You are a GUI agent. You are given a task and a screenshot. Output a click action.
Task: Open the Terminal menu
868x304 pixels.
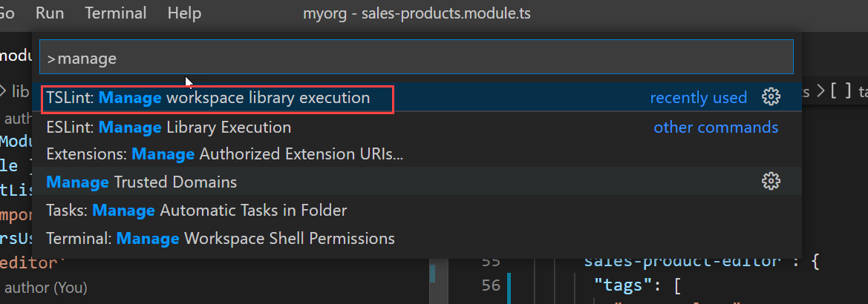point(116,13)
